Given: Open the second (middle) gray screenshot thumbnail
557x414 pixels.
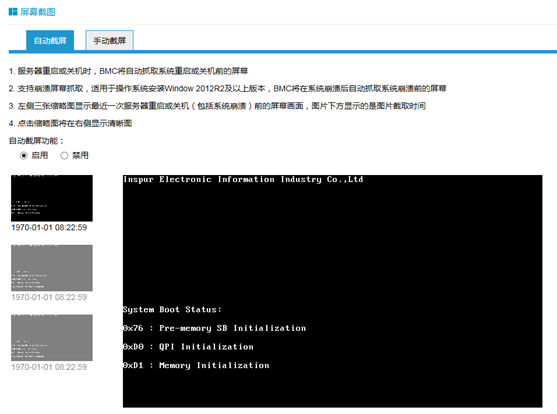Looking at the screenshot, I should pyautogui.click(x=52, y=268).
